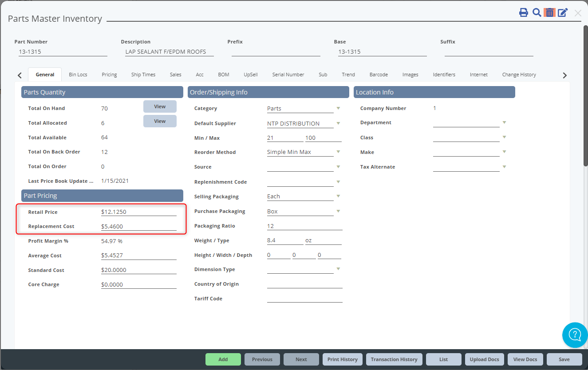Expand the Category dropdown
The width and height of the screenshot is (588, 370).
click(x=338, y=108)
